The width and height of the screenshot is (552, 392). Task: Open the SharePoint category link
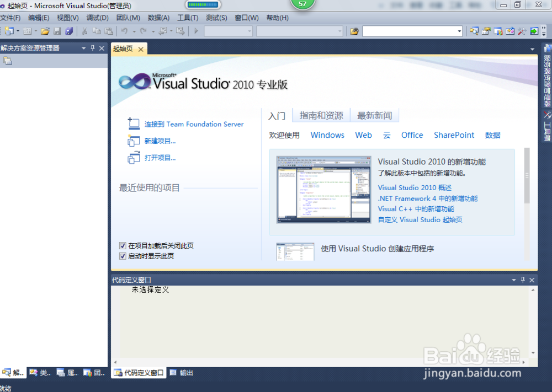(454, 135)
